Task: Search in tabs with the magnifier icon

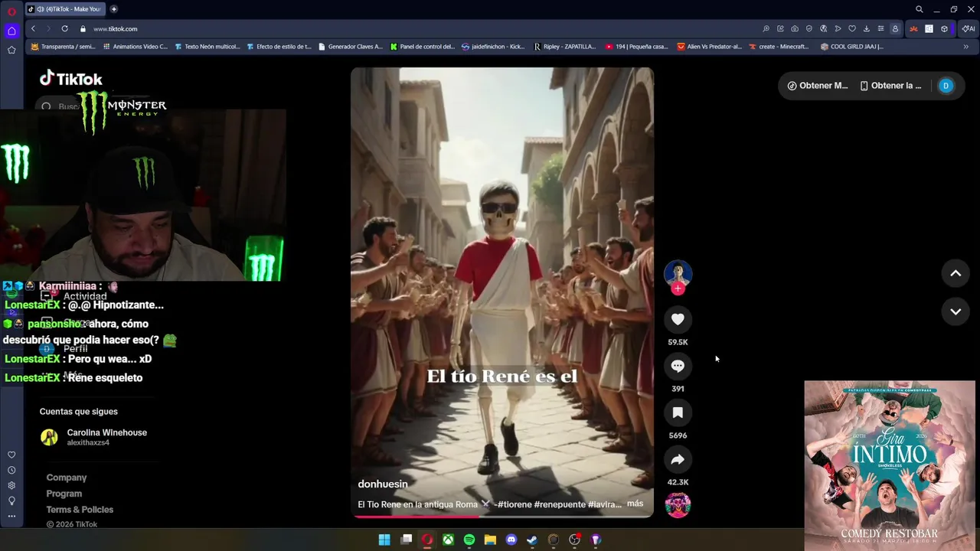Action: point(920,9)
